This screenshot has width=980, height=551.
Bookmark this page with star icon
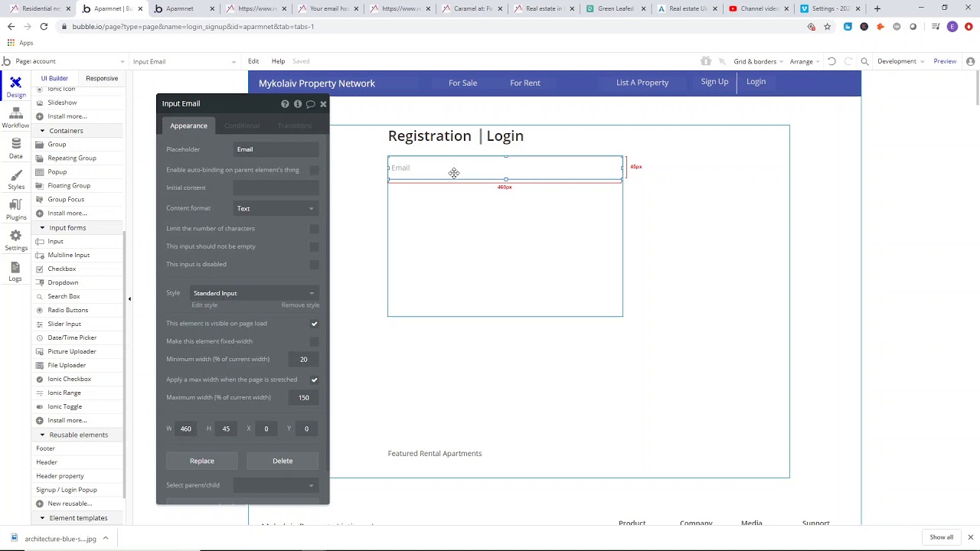(827, 27)
